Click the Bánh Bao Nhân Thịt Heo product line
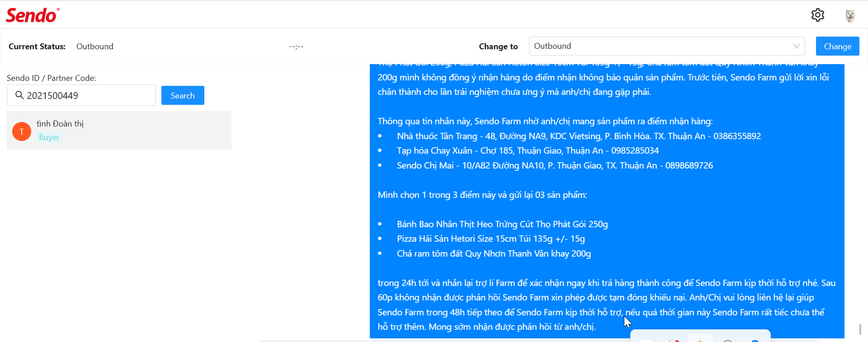Viewport: 868px width, 342px height. (x=502, y=224)
